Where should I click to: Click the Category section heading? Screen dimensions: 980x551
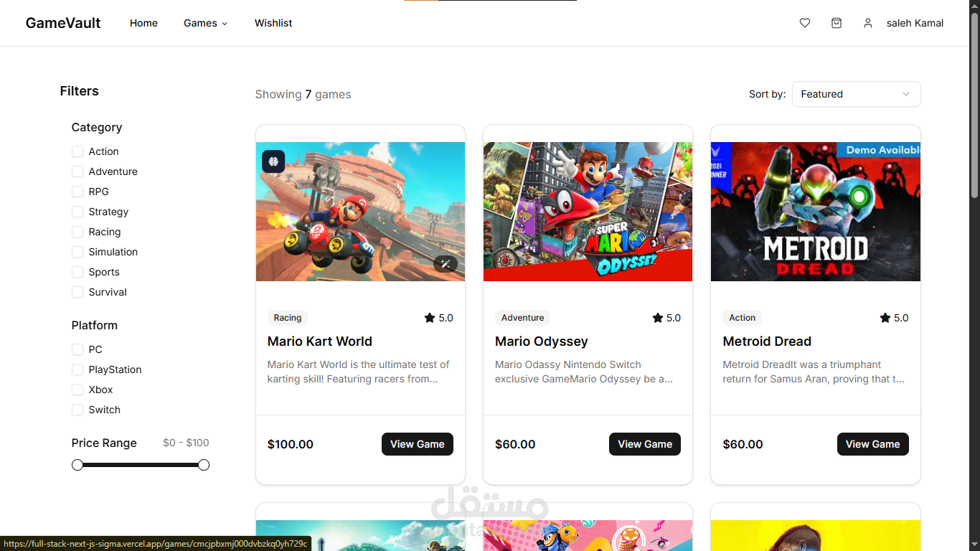[x=97, y=127]
